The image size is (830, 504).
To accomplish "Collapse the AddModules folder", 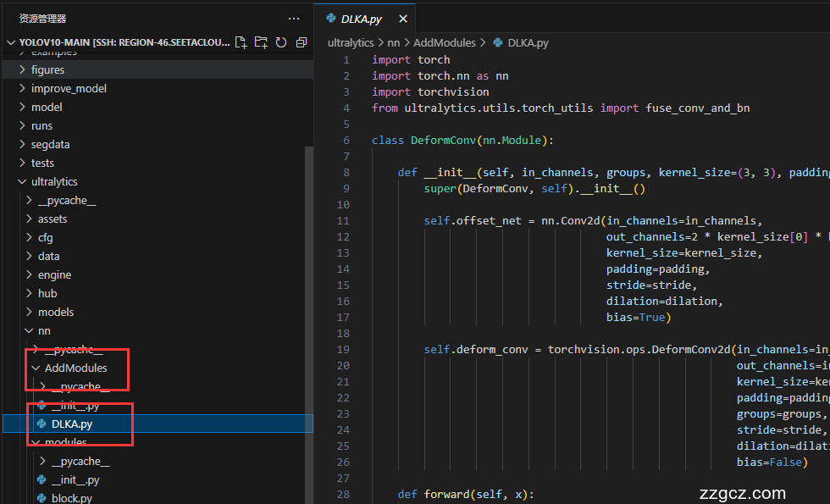I will 75,368.
